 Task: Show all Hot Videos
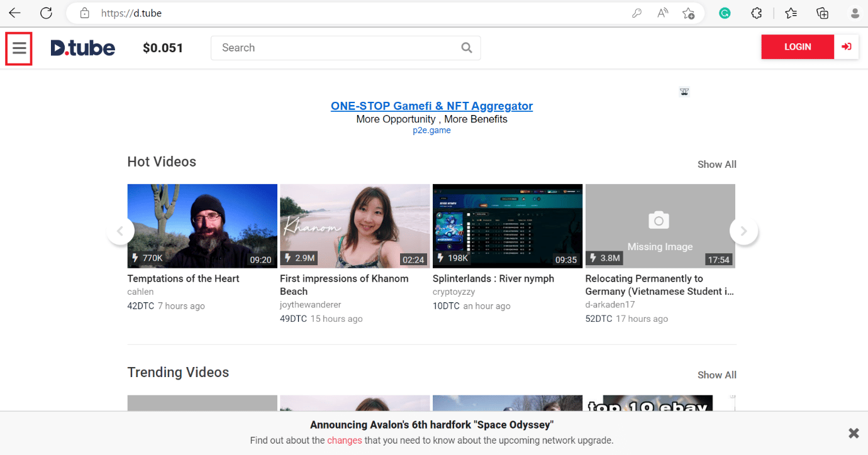(x=716, y=165)
